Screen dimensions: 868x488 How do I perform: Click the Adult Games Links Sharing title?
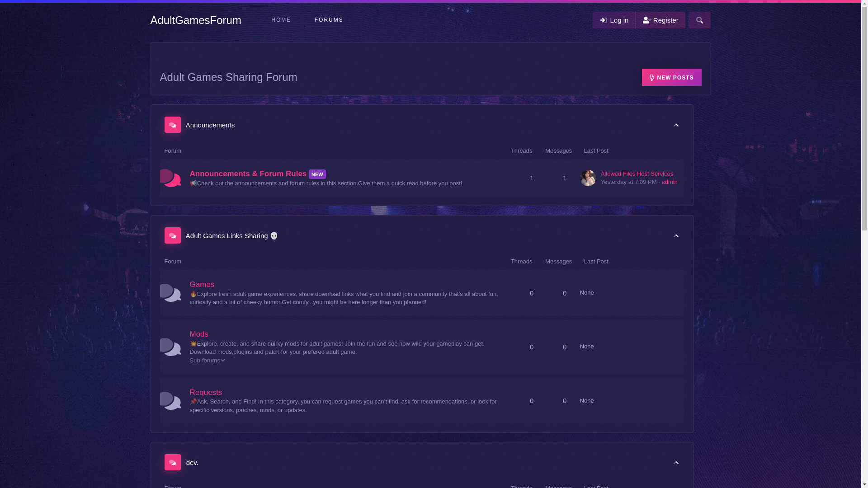(231, 236)
